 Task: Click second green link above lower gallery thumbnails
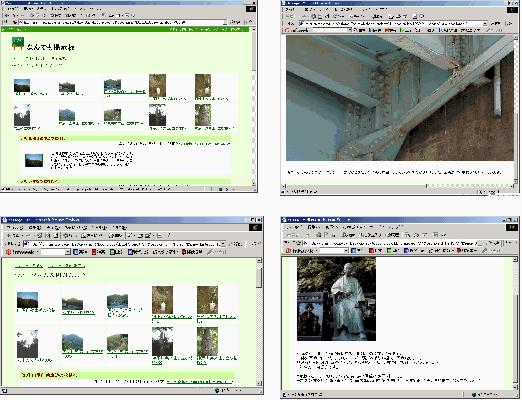coord(66,266)
